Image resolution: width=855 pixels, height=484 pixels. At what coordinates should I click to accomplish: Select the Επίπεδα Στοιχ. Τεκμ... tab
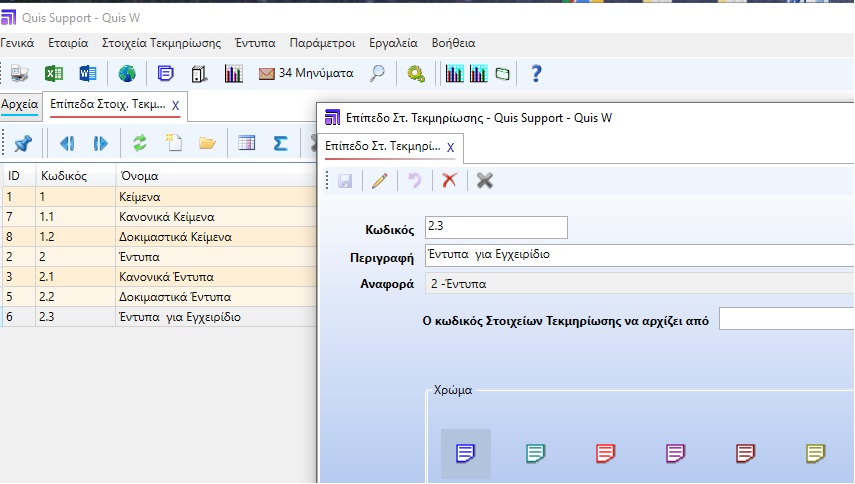point(108,104)
